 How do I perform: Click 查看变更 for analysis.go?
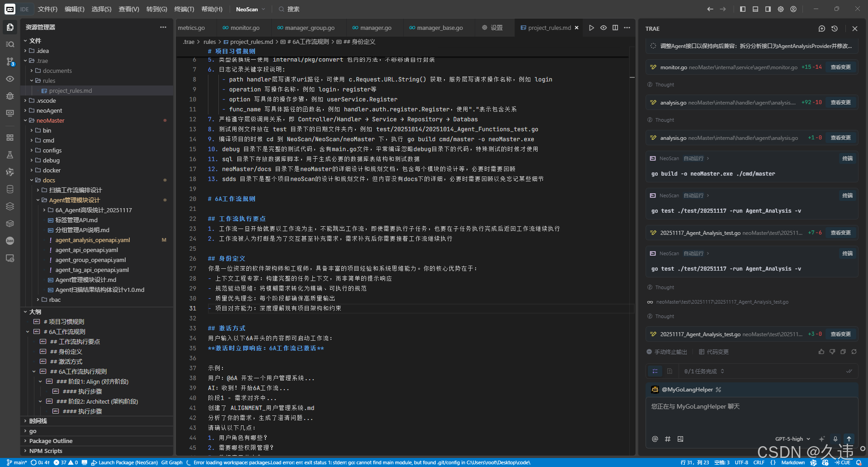click(840, 102)
